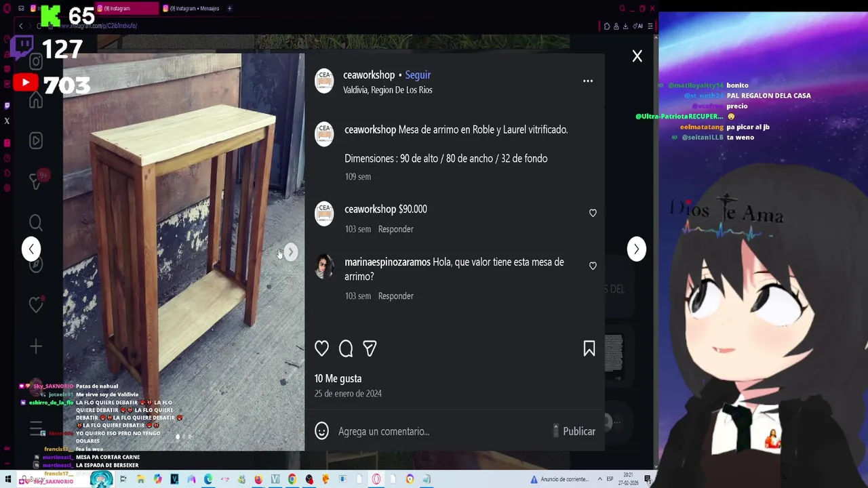Screen dimensions: 868x488
Task: Show next photo in the carousel
Action: click(x=290, y=252)
